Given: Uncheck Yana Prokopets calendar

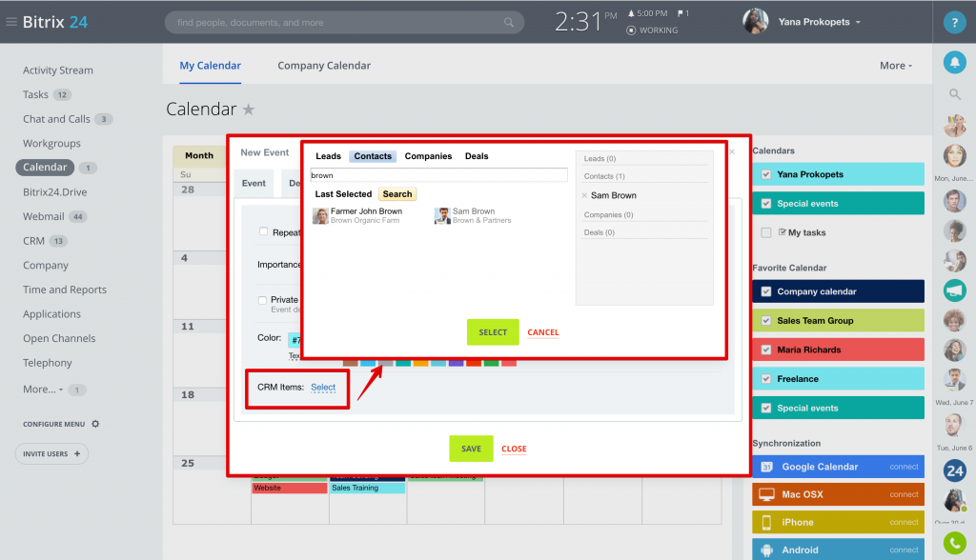Looking at the screenshot, I should (766, 174).
